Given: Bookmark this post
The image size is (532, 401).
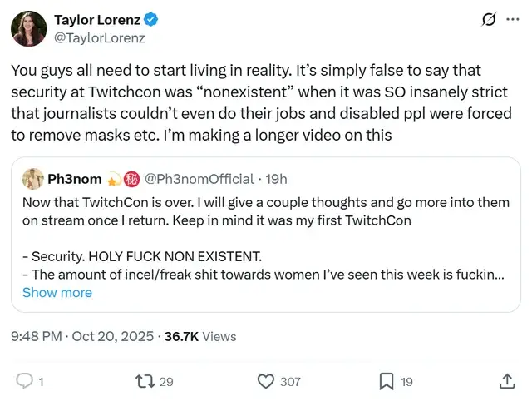Looking at the screenshot, I should (387, 381).
